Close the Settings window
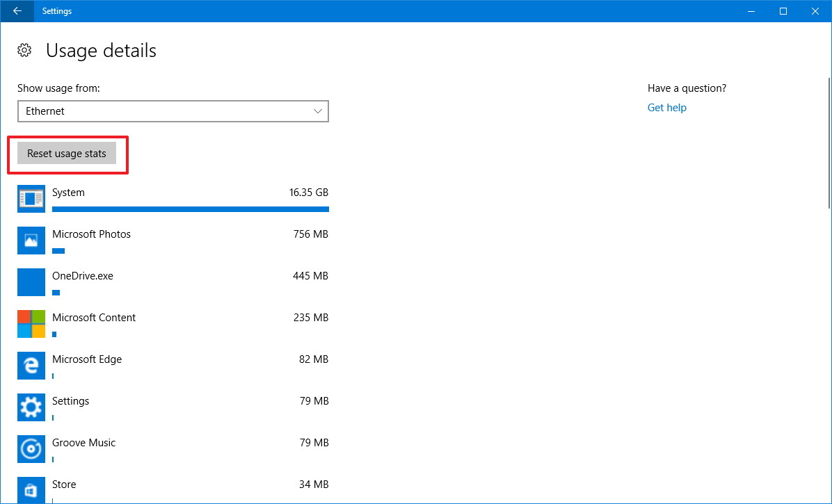Screen dimensions: 832x504 815,11
